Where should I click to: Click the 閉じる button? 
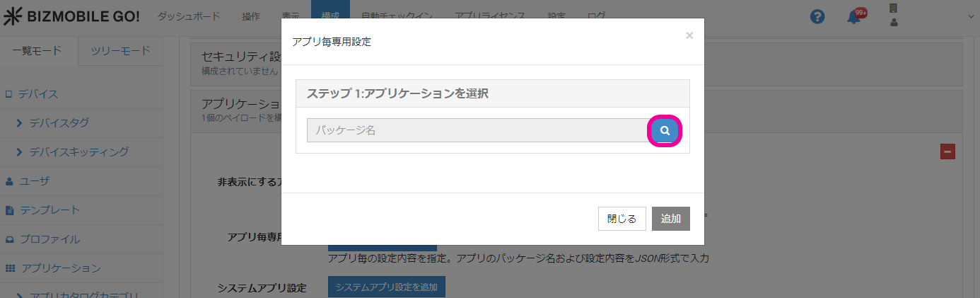[x=622, y=219]
